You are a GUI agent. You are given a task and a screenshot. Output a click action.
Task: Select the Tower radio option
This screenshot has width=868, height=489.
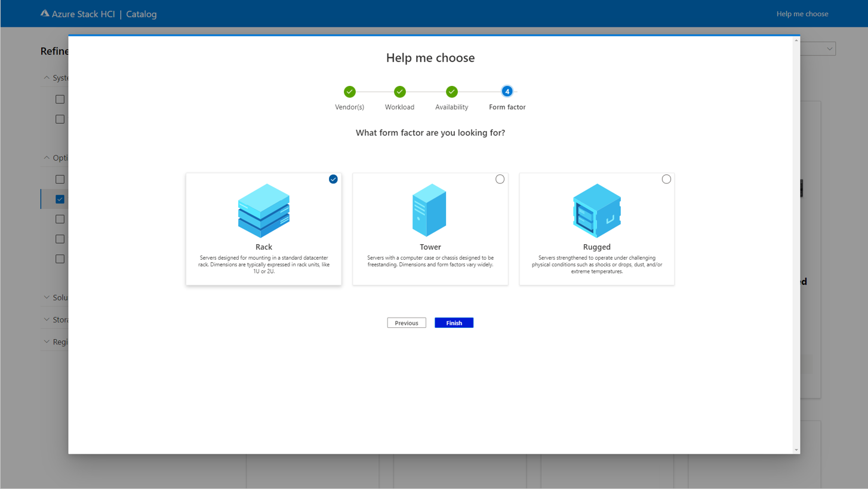point(500,179)
